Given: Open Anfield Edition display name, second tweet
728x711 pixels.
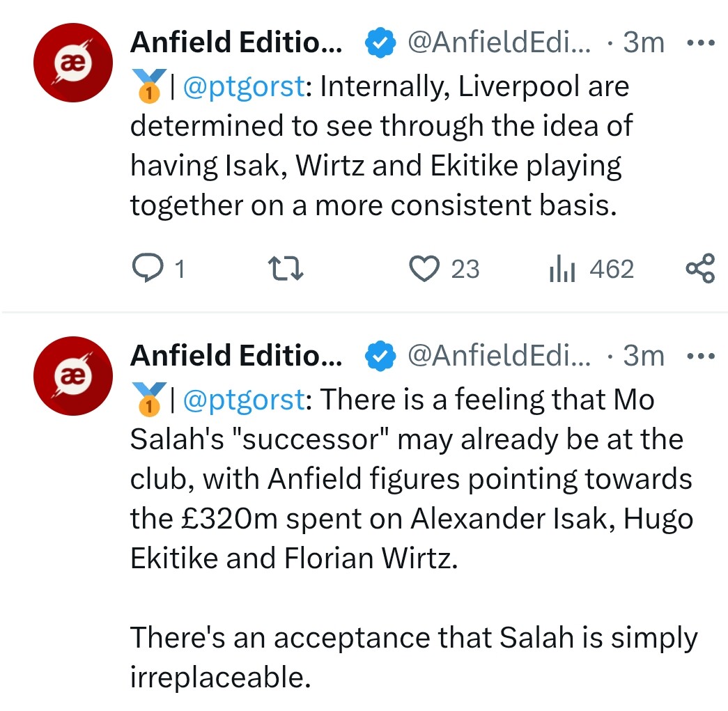Looking at the screenshot, I should [x=236, y=356].
